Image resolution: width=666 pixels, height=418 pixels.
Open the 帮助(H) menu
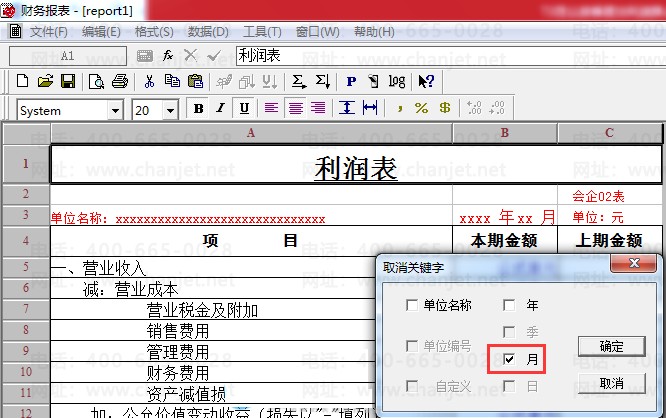tap(374, 31)
